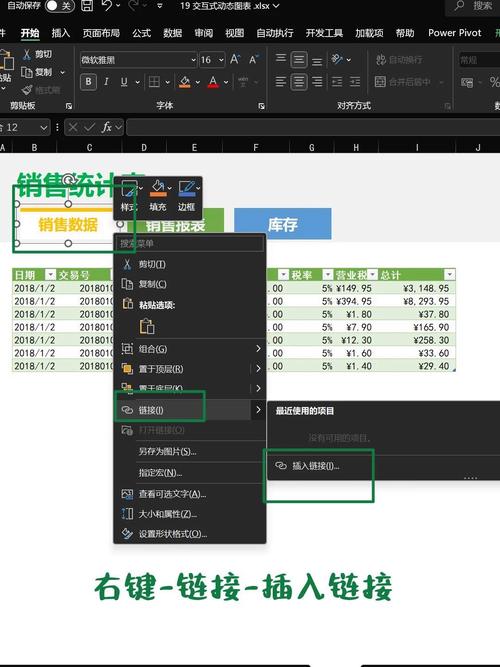Choose 设置形状格式(O)...

coord(190,533)
